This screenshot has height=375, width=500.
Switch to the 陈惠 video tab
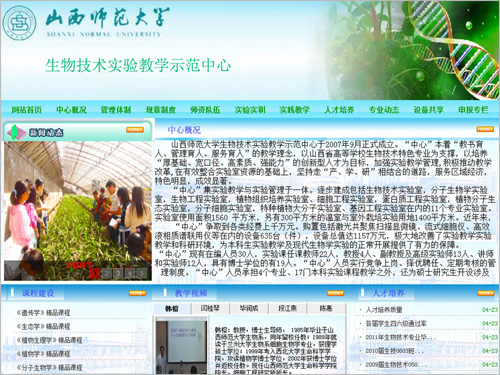326,308
